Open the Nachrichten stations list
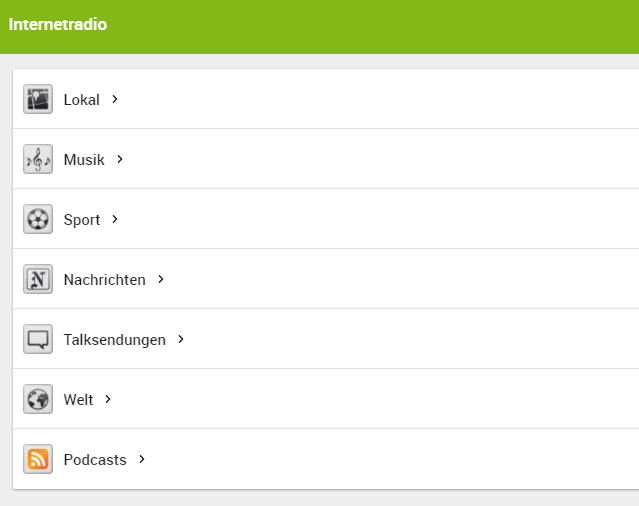 [104, 279]
